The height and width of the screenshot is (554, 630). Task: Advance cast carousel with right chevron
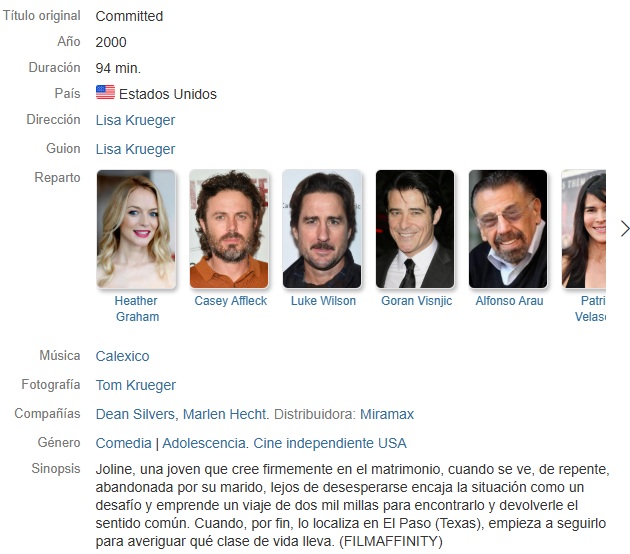(624, 229)
